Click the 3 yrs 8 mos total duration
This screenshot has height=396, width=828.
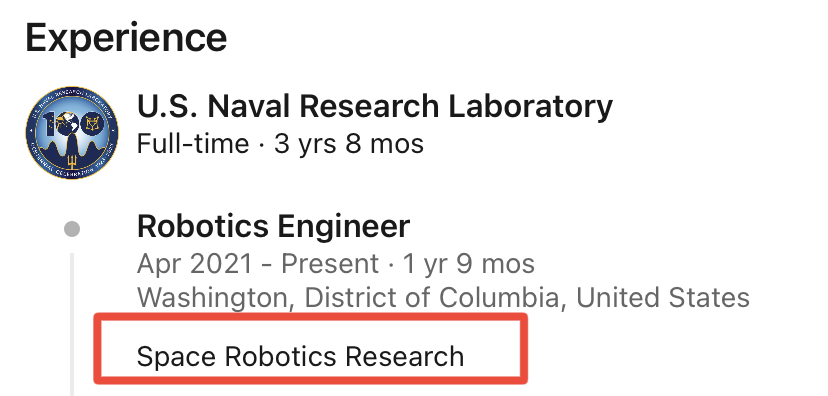click(349, 144)
